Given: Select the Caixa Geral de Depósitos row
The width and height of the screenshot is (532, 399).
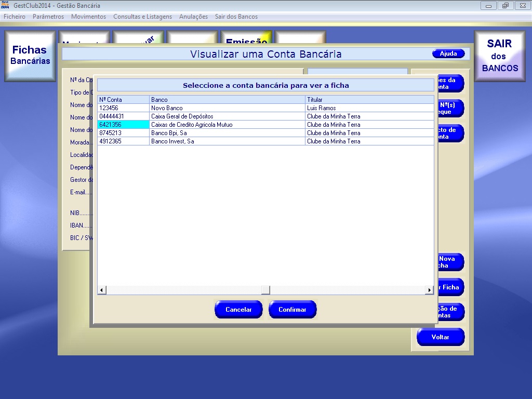Looking at the screenshot, I should click(182, 116).
